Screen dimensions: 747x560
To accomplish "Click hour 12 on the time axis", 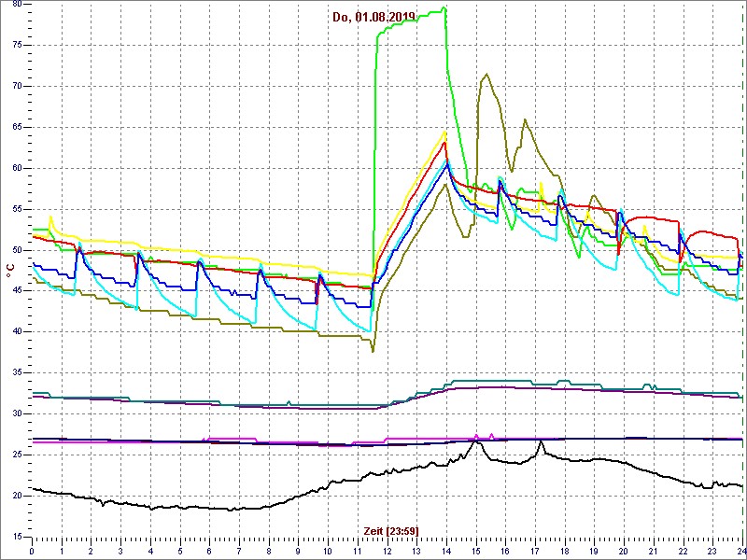I will click(387, 551).
